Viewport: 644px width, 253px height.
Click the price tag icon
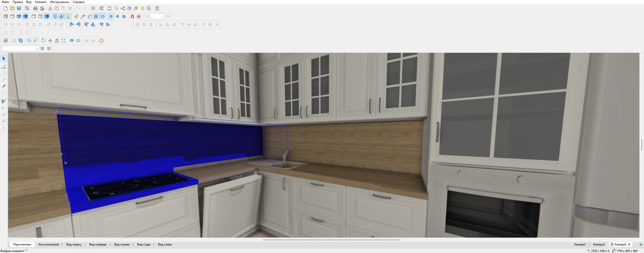point(77,16)
